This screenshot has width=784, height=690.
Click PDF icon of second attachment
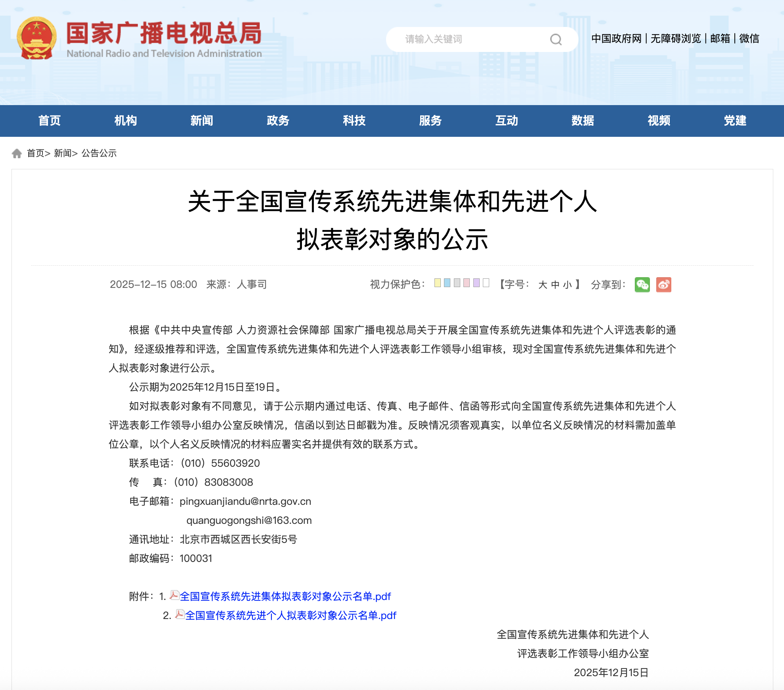[180, 614]
